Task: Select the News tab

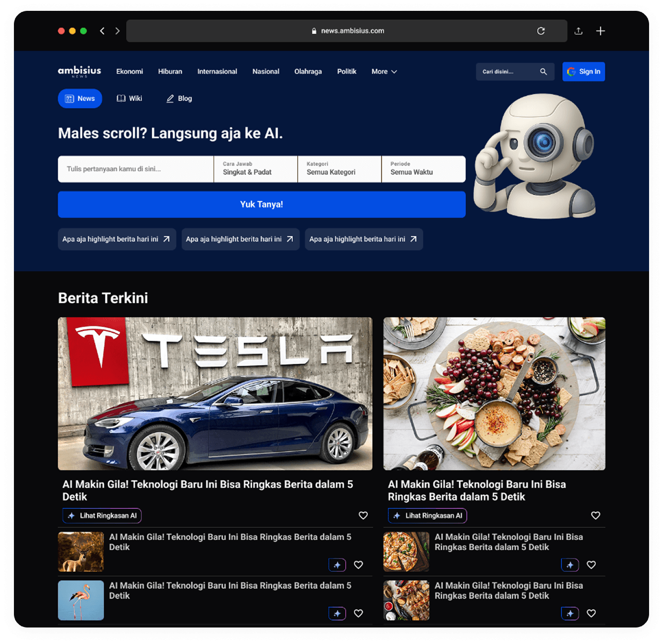Action: tap(80, 99)
